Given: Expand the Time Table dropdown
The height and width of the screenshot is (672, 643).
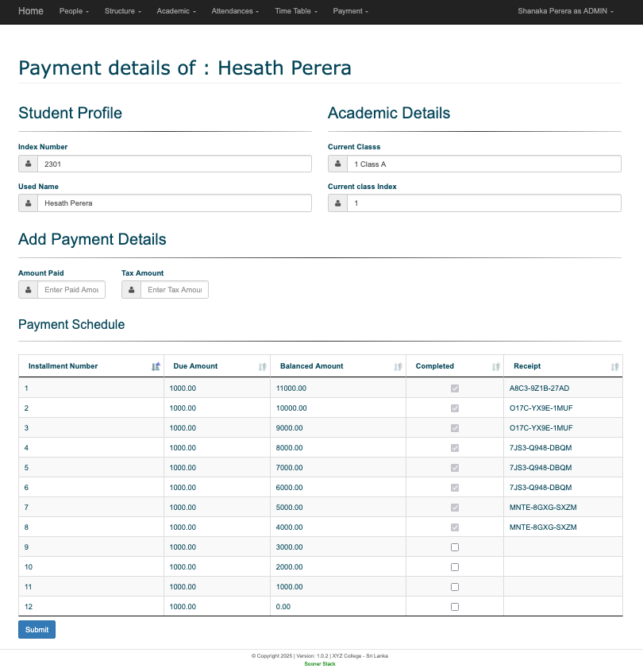Looking at the screenshot, I should (295, 11).
